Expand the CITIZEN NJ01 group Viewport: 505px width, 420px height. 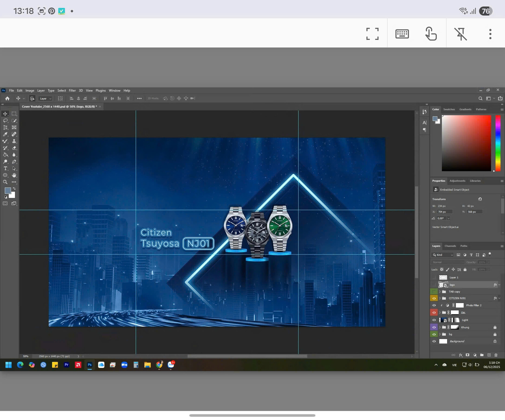click(440, 298)
